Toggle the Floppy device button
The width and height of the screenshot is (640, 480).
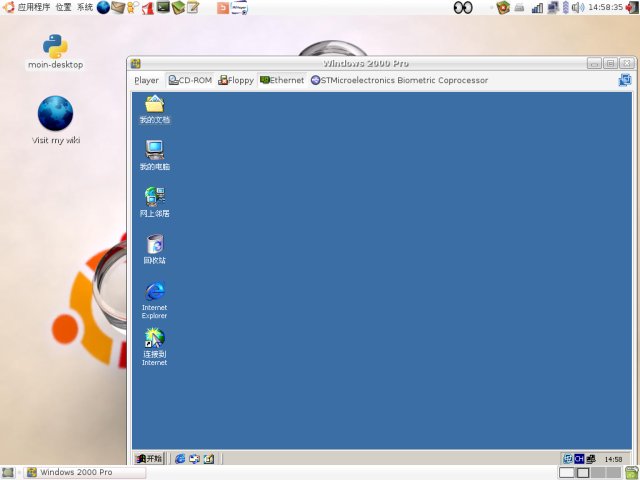click(x=236, y=80)
